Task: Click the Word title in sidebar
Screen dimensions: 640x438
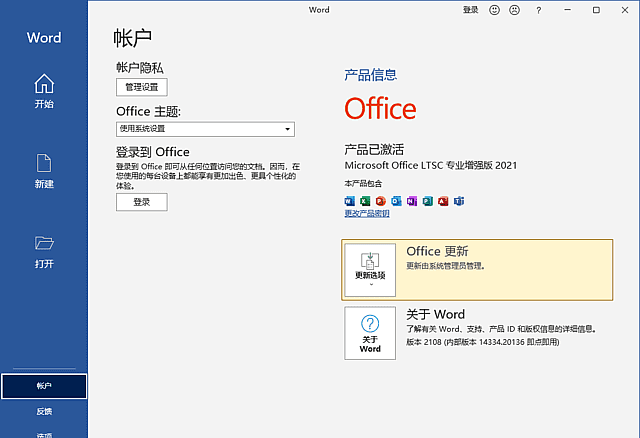Action: 44,38
